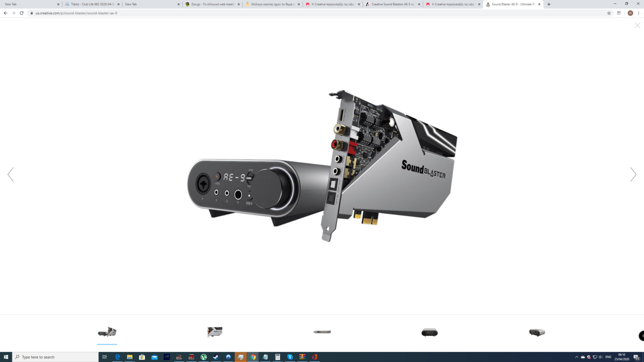
Task: Click the Type here to search box
Action: click(x=55, y=357)
